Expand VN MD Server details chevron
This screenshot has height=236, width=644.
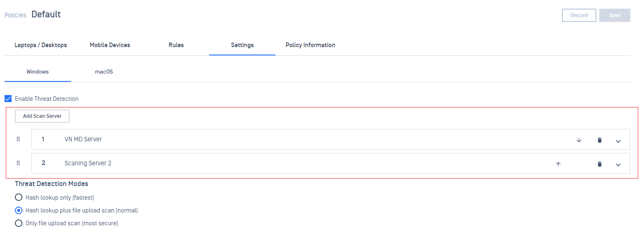[x=618, y=141]
